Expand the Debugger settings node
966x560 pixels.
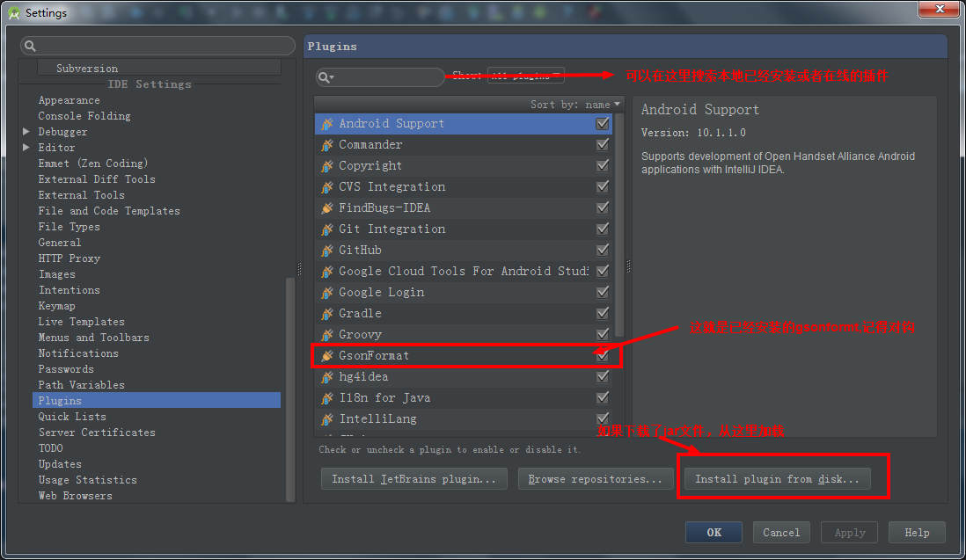tap(26, 132)
